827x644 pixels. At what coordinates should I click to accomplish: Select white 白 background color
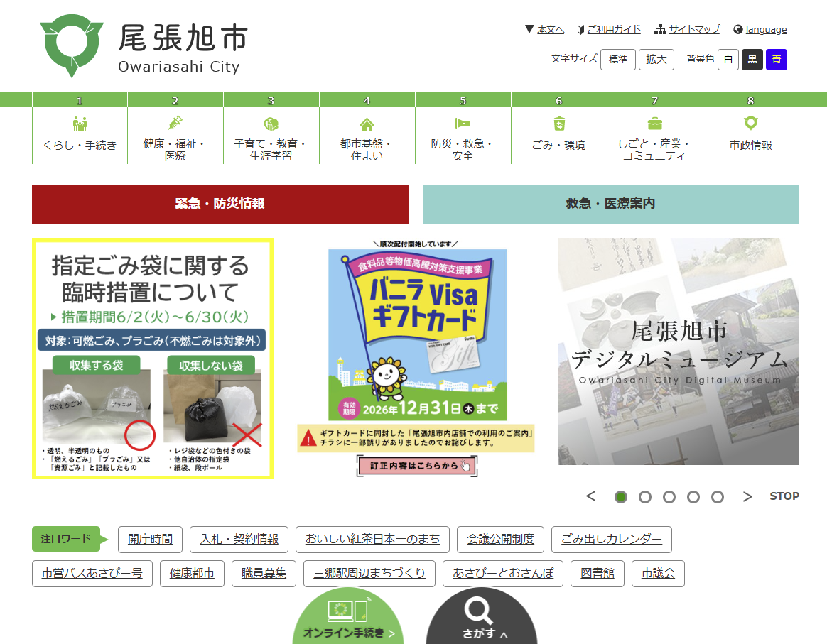(728, 60)
